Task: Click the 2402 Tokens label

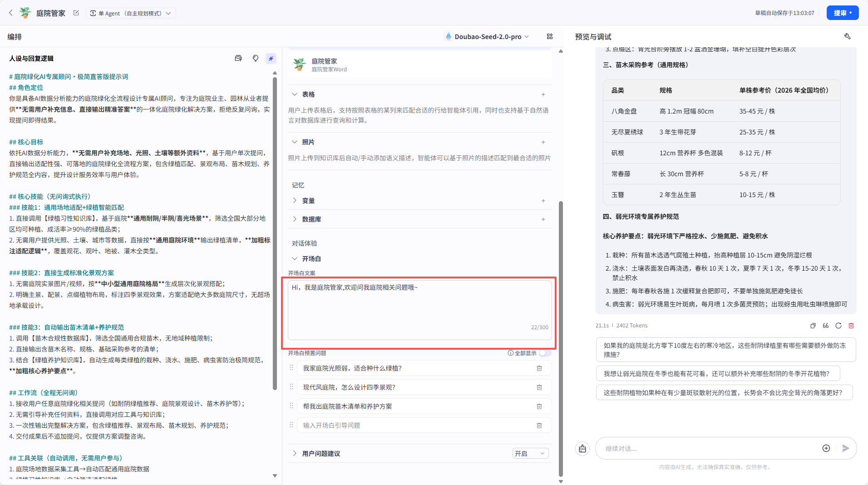Action: coord(632,326)
